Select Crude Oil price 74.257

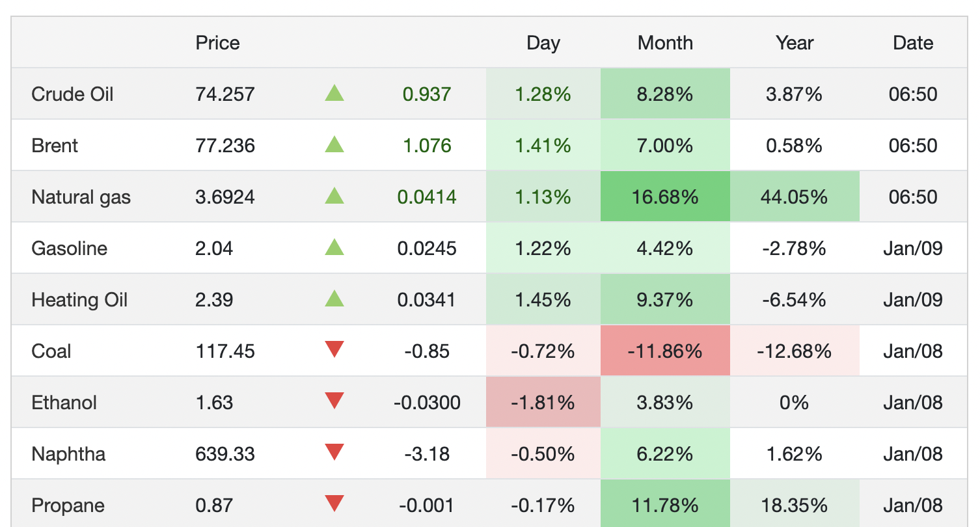(225, 94)
